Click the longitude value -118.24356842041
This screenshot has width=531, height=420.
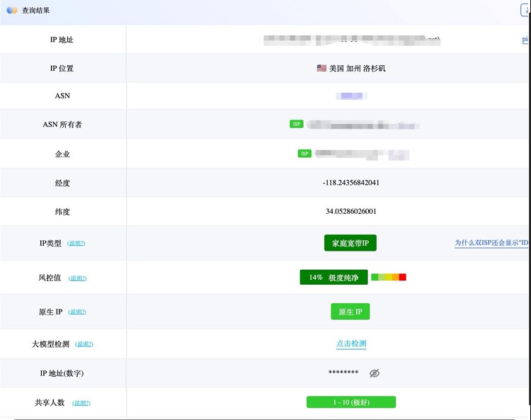[350, 183]
